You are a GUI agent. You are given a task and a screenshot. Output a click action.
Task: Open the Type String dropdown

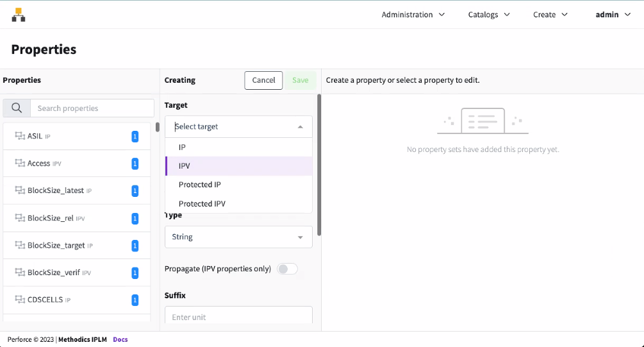[x=238, y=237]
